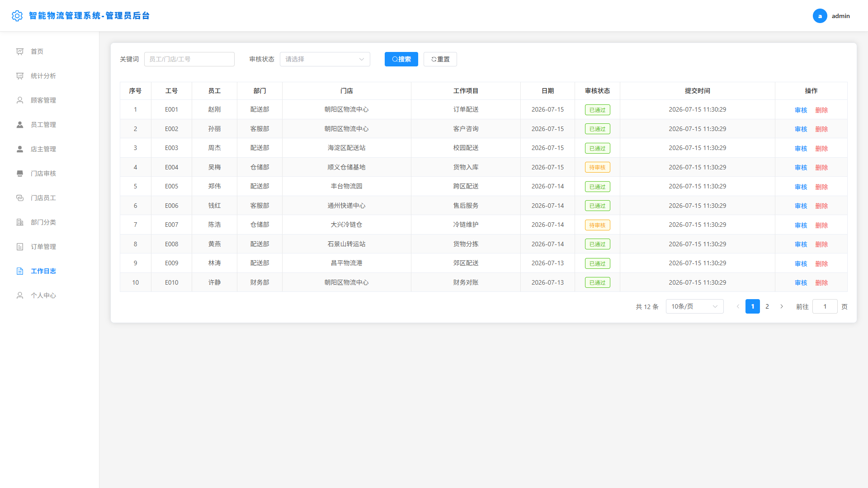Expand the 10条/页 page size selector
Image resolution: width=868 pixels, height=488 pixels.
tap(695, 306)
